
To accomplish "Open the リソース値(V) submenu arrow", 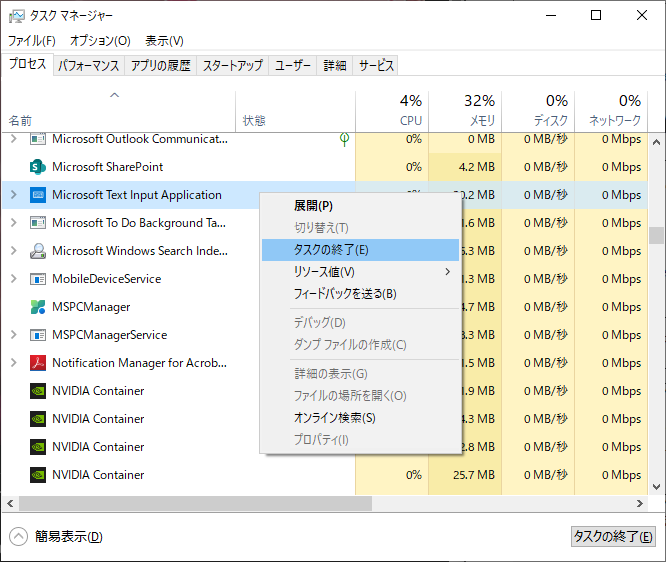I will tap(447, 272).
